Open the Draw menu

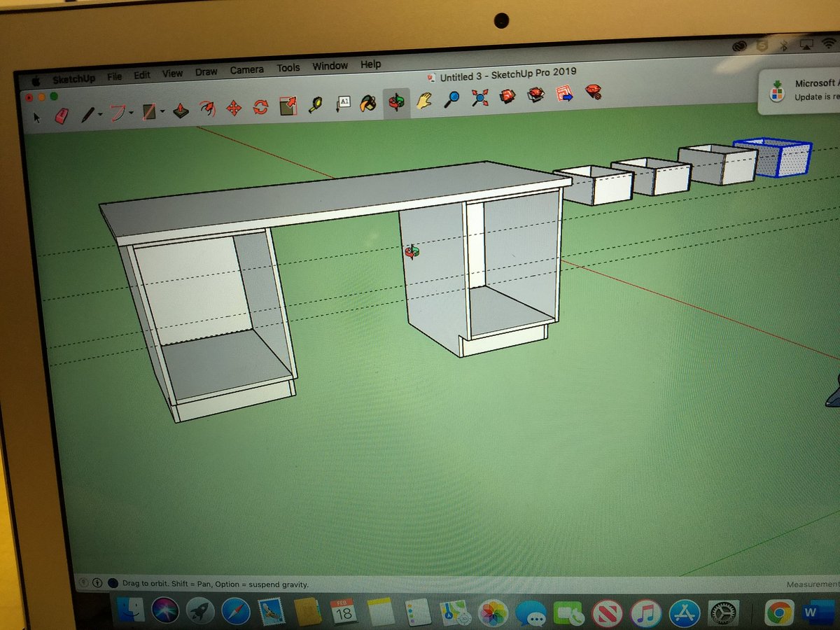coord(206,72)
